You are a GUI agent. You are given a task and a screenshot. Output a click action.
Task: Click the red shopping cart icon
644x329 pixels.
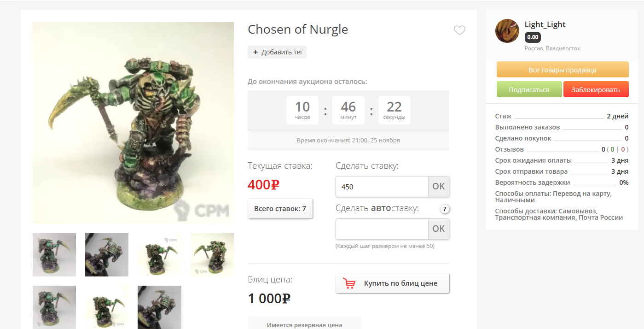tap(349, 283)
